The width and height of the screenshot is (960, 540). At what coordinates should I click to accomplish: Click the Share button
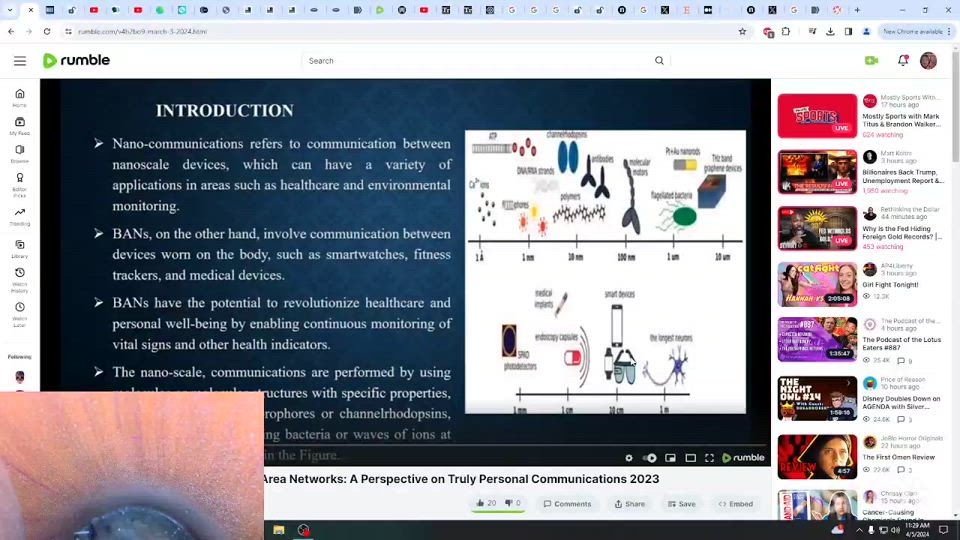[x=629, y=504]
